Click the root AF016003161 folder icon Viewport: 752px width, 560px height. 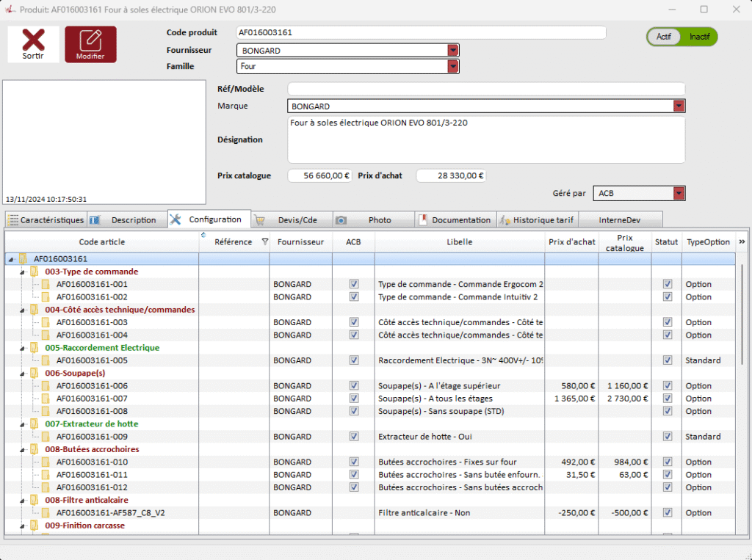pyautogui.click(x=23, y=259)
